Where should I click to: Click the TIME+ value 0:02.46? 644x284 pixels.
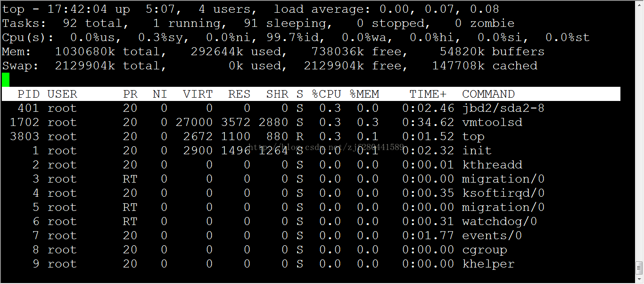click(x=428, y=108)
